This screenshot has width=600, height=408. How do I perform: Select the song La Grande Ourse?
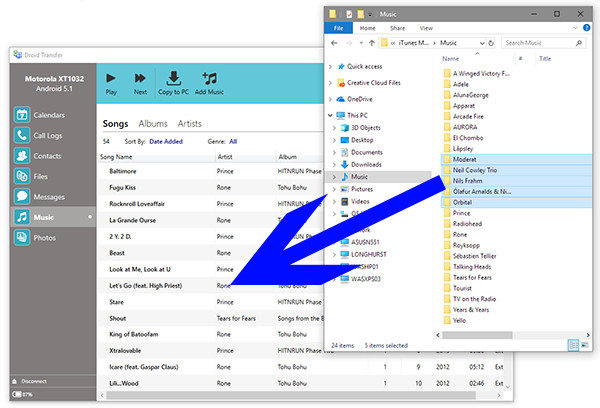(132, 220)
